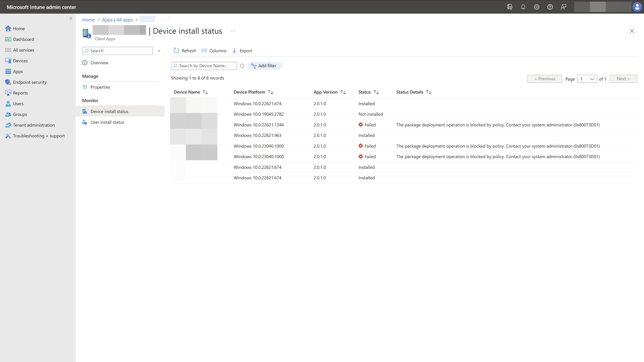Click Add filter button
The width and height of the screenshot is (644, 362).
coord(264,66)
